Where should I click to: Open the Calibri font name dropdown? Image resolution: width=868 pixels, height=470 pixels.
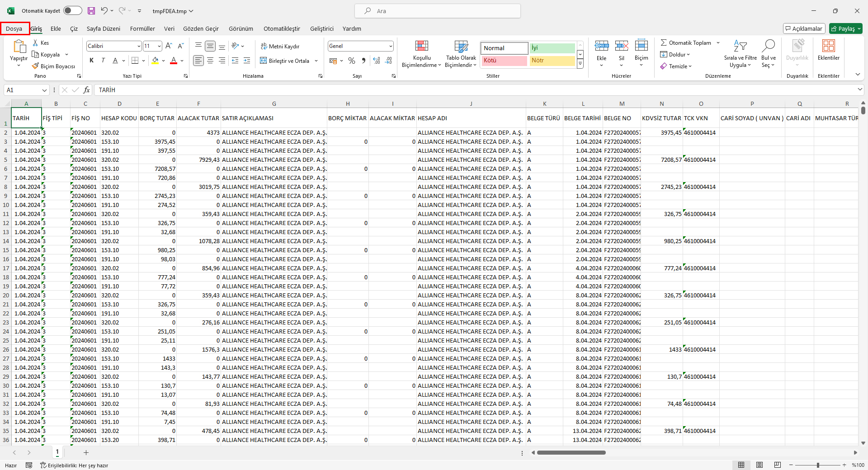(139, 46)
